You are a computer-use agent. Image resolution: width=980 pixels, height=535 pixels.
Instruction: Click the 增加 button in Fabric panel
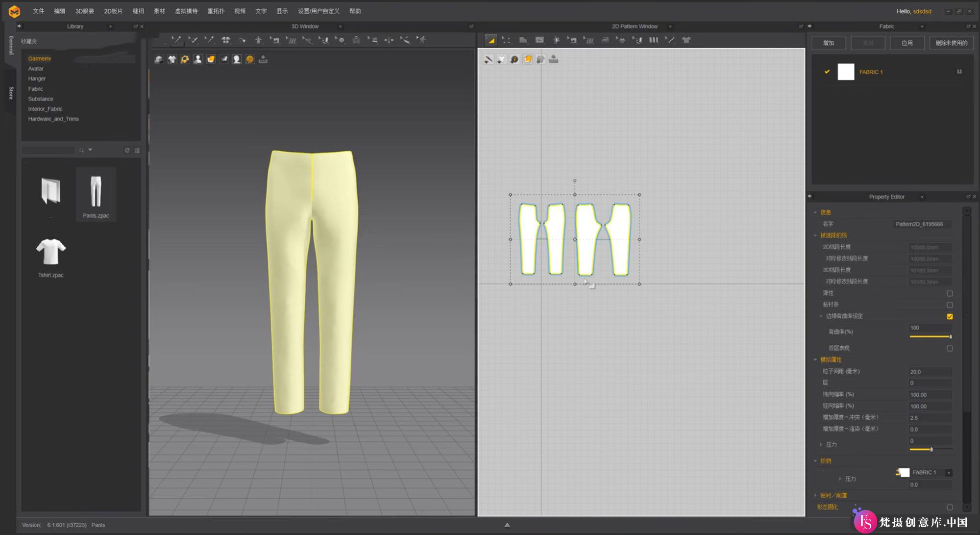[x=829, y=43]
